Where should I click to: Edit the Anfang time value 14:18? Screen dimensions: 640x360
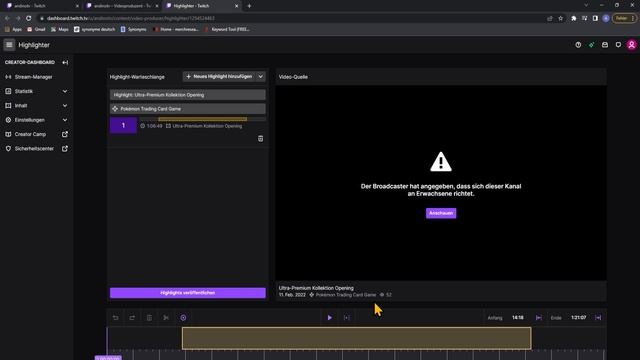click(x=518, y=318)
